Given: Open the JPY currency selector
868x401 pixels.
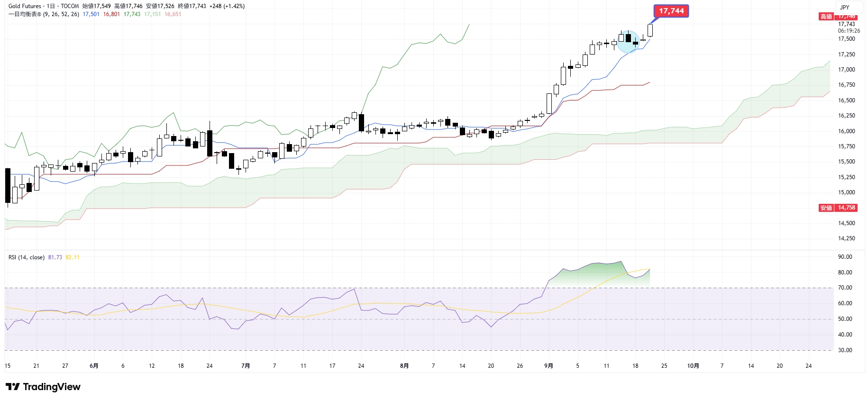Looking at the screenshot, I should tap(844, 7).
